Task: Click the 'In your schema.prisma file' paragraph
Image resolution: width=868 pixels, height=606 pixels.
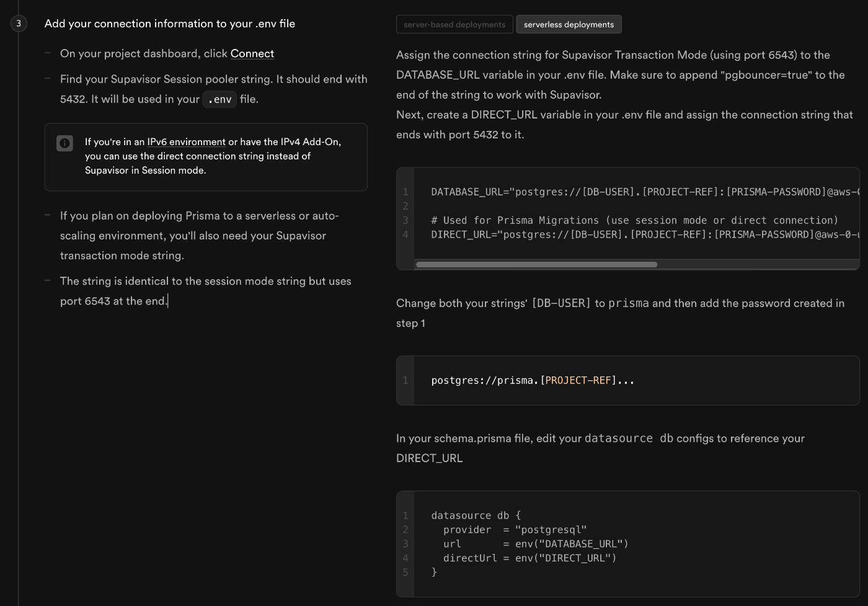Action: tap(600, 448)
